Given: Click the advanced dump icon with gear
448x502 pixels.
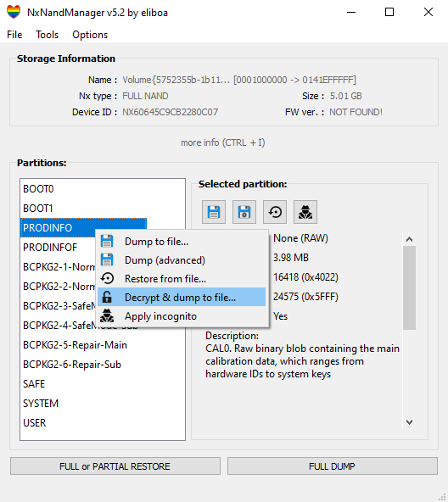Looking at the screenshot, I should tap(244, 212).
